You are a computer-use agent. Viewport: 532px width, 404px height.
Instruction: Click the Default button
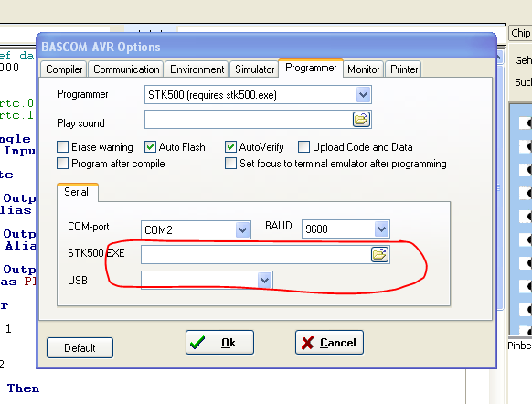[x=80, y=347]
